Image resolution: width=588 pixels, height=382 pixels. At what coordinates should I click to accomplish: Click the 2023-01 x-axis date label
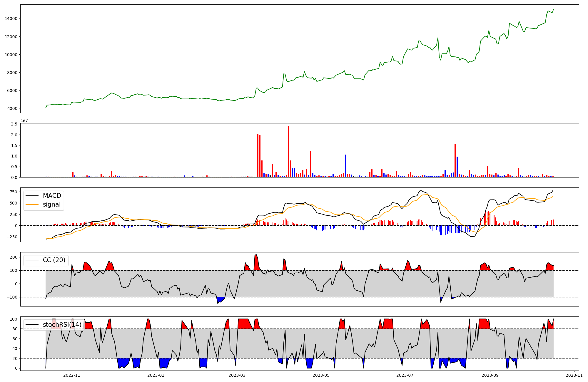(156, 375)
